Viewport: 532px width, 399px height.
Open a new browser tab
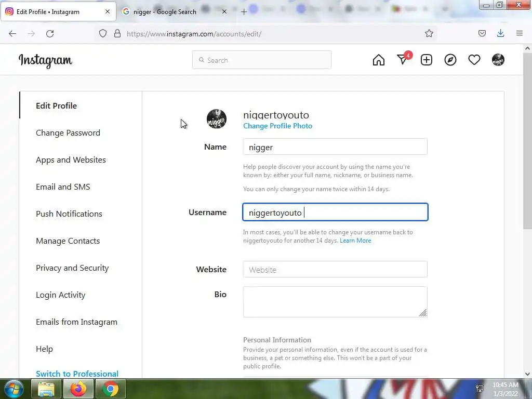click(244, 12)
